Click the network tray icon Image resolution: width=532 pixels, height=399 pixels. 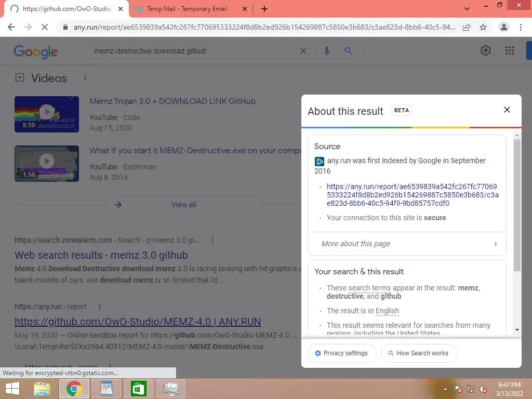471,389
